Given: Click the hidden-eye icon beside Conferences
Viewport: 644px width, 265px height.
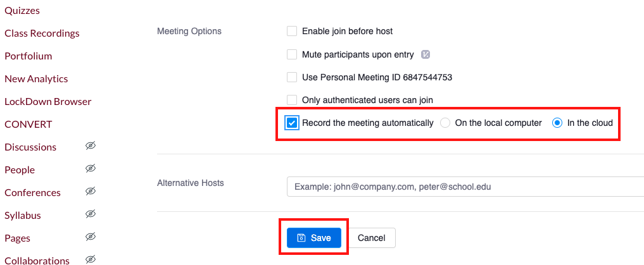Looking at the screenshot, I should click(x=91, y=192).
